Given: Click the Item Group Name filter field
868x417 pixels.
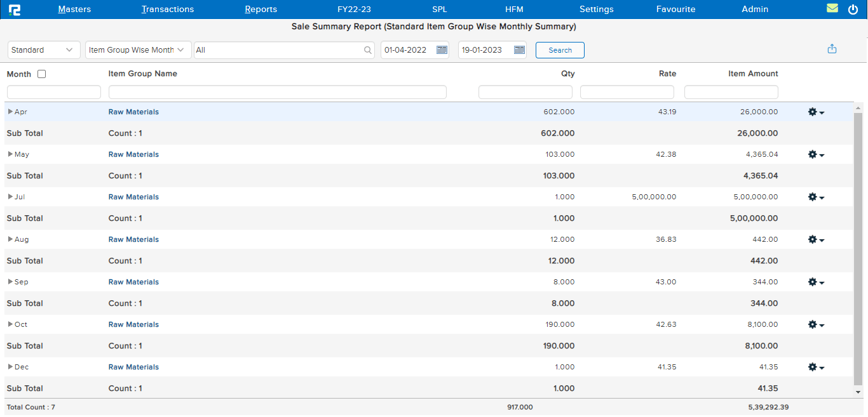Looking at the screenshot, I should coord(277,93).
